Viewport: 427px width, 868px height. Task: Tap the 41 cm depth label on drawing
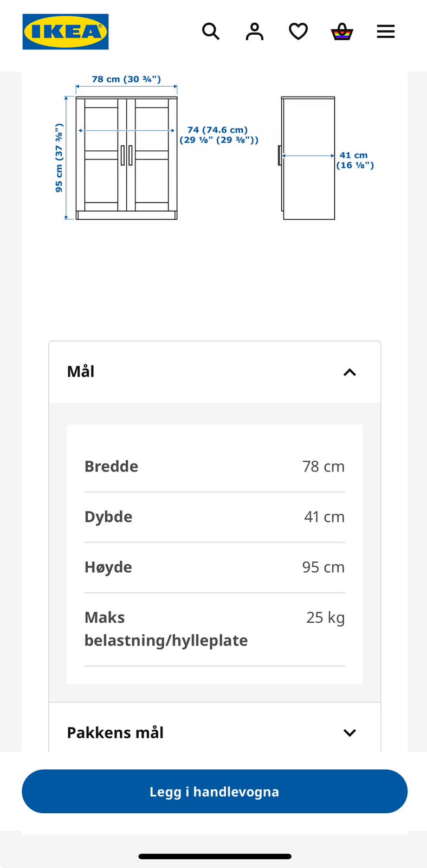[355, 160]
